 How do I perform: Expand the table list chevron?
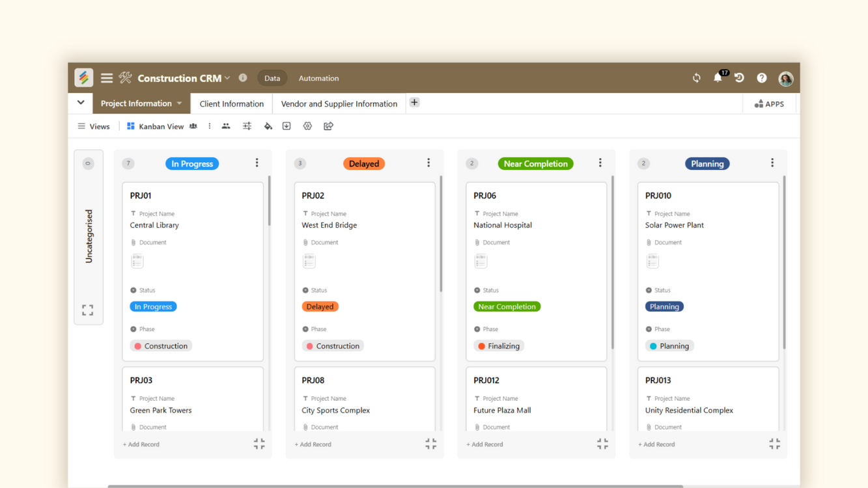[81, 103]
